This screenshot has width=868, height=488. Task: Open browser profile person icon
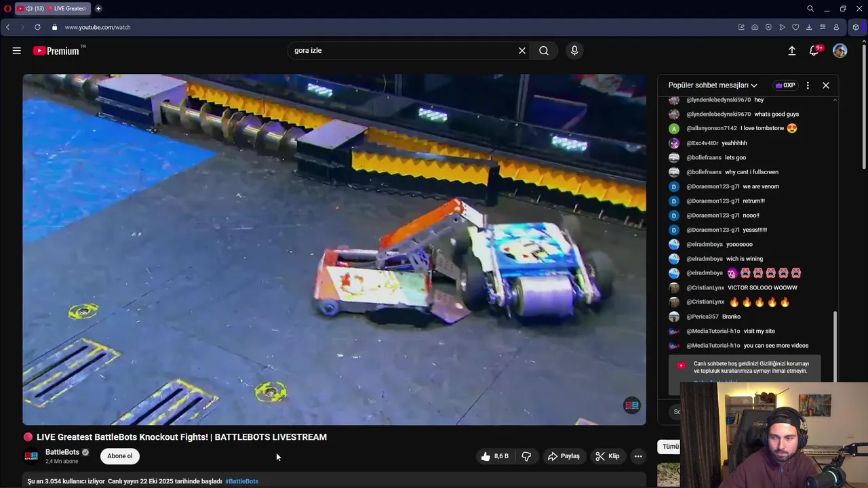click(x=836, y=27)
